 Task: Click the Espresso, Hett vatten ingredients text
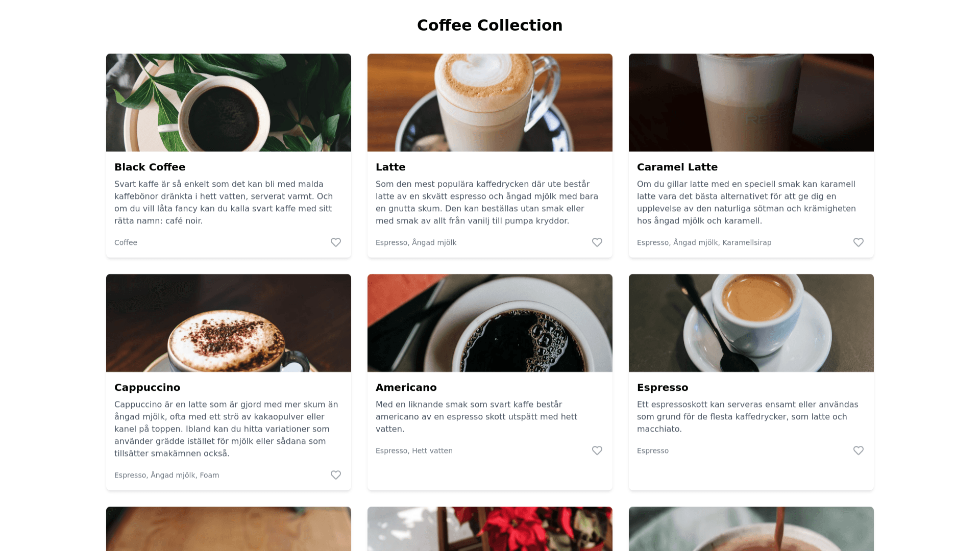pos(414,450)
